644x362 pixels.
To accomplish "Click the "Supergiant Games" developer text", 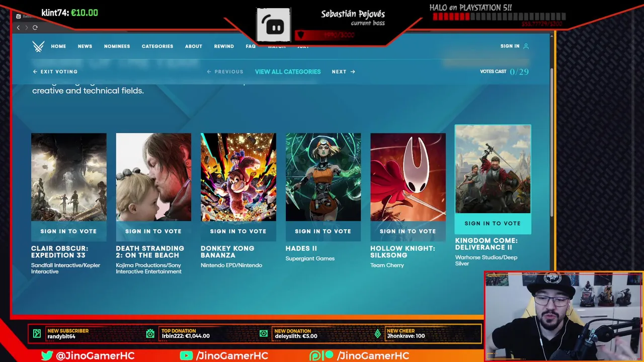I will pyautogui.click(x=310, y=258).
